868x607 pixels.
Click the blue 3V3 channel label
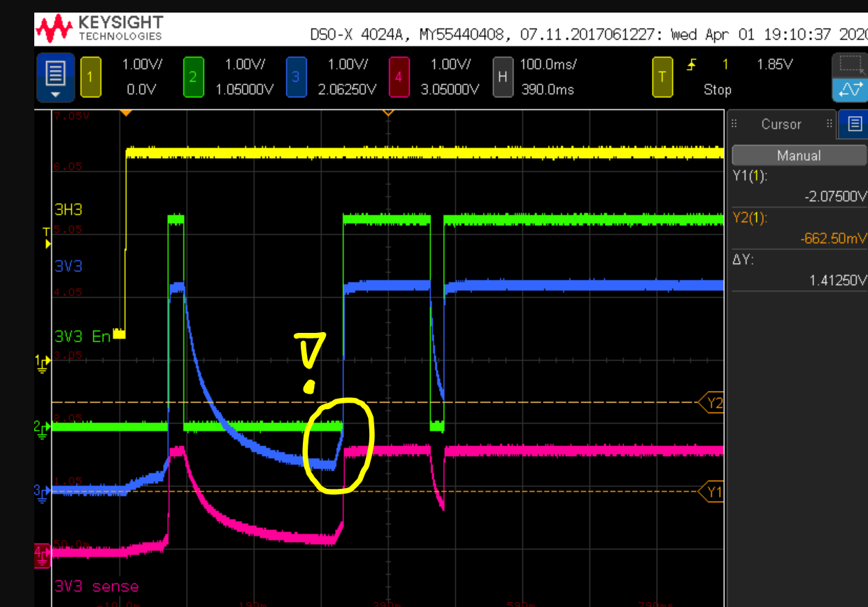pyautogui.click(x=69, y=266)
